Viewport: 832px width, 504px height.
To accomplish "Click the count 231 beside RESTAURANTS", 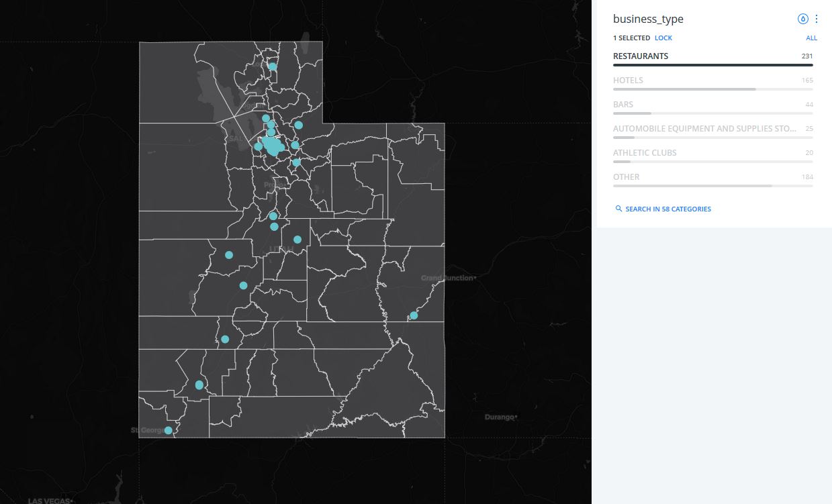I will [806, 56].
